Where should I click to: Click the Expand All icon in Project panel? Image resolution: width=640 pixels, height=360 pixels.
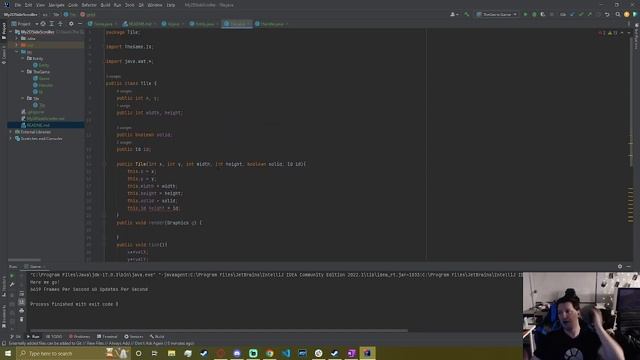pos(51,24)
